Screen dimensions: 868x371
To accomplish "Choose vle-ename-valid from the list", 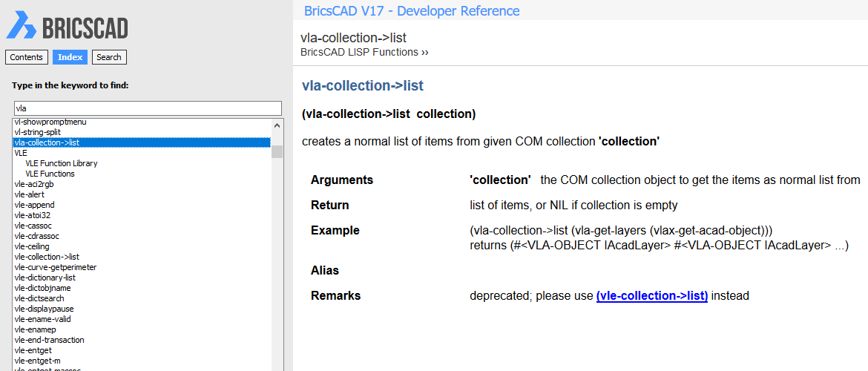I will click(x=42, y=319).
